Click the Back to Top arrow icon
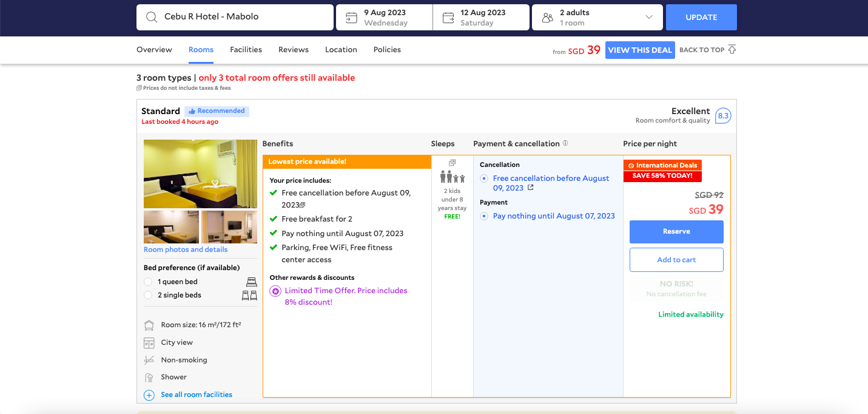Viewport: 868px width, 414px height. pos(732,50)
